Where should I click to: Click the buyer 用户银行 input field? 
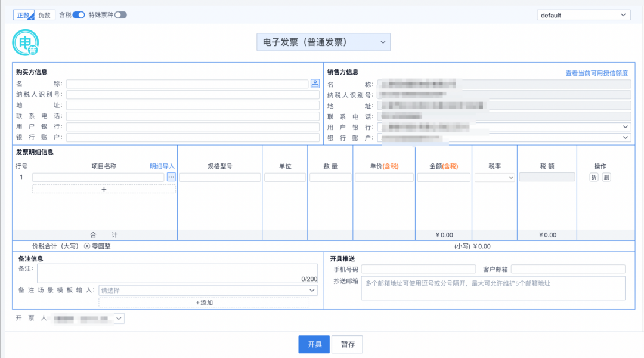(x=193, y=126)
